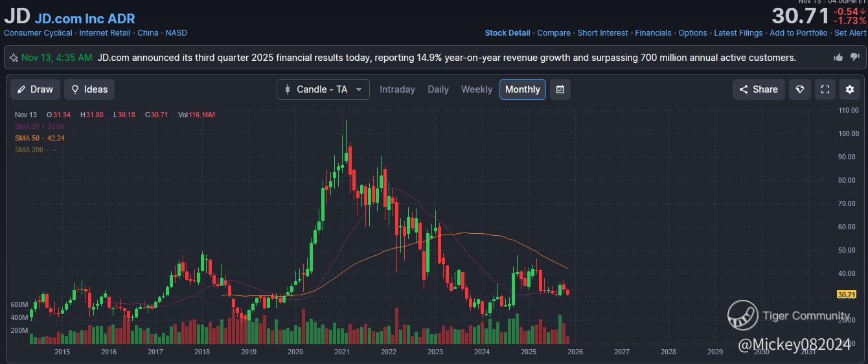Share the chart
This screenshot has width=868, height=364.
tap(759, 89)
